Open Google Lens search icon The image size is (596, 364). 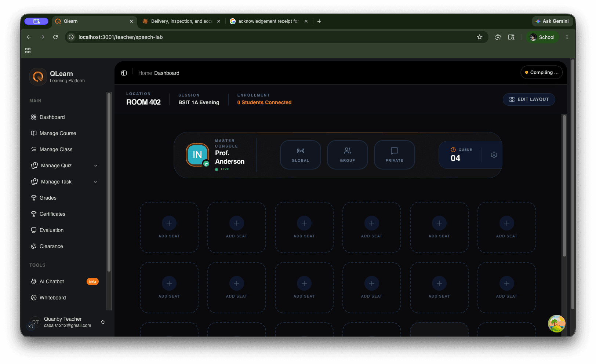(498, 37)
